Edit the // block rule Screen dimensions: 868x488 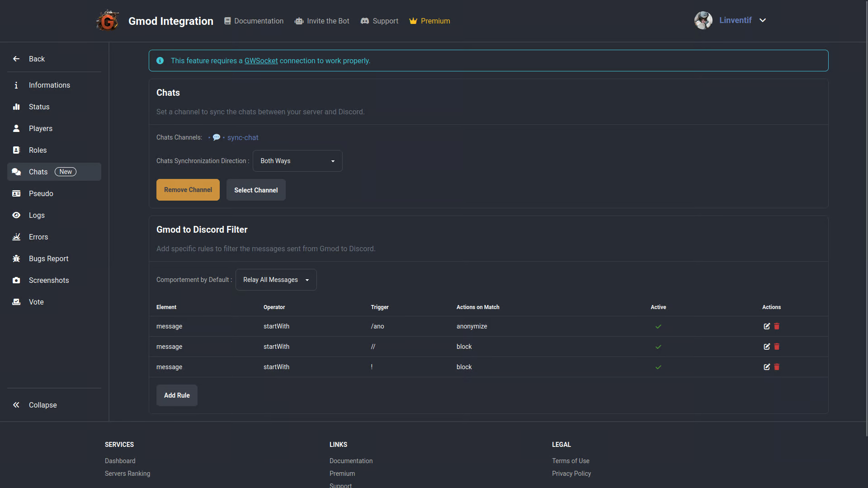767,347
